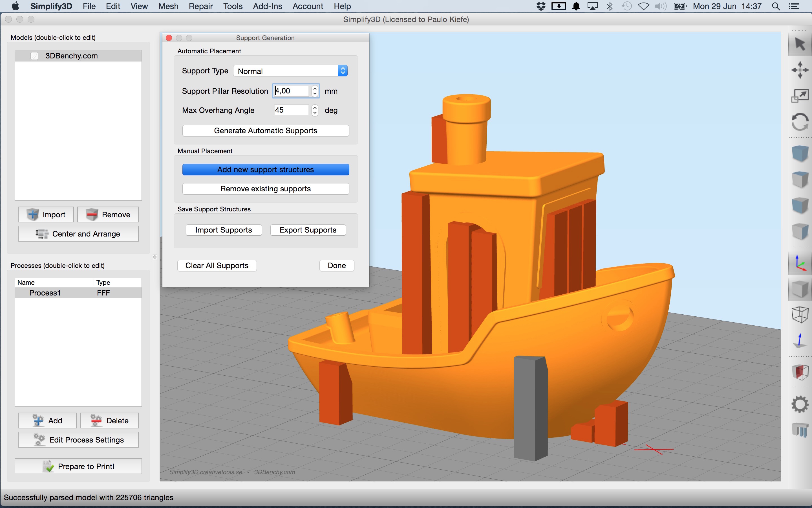This screenshot has height=508, width=812.
Task: Click the Edit Process Settings gears icon
Action: pos(39,439)
